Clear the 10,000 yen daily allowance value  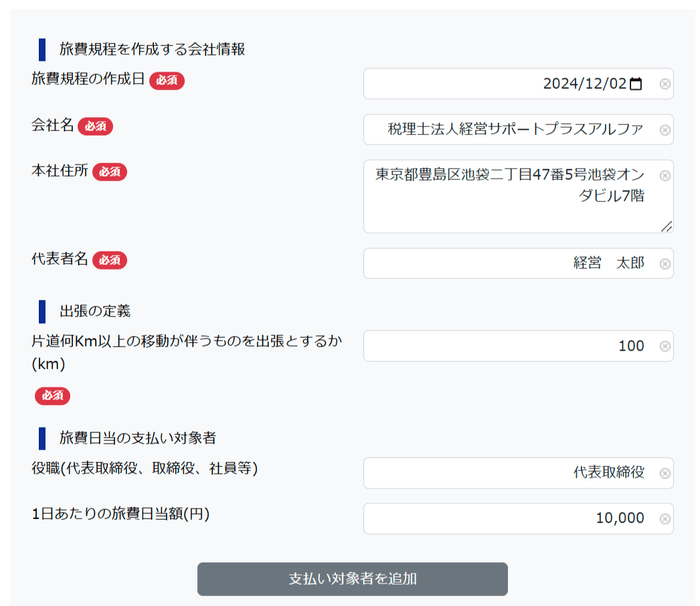click(x=665, y=518)
